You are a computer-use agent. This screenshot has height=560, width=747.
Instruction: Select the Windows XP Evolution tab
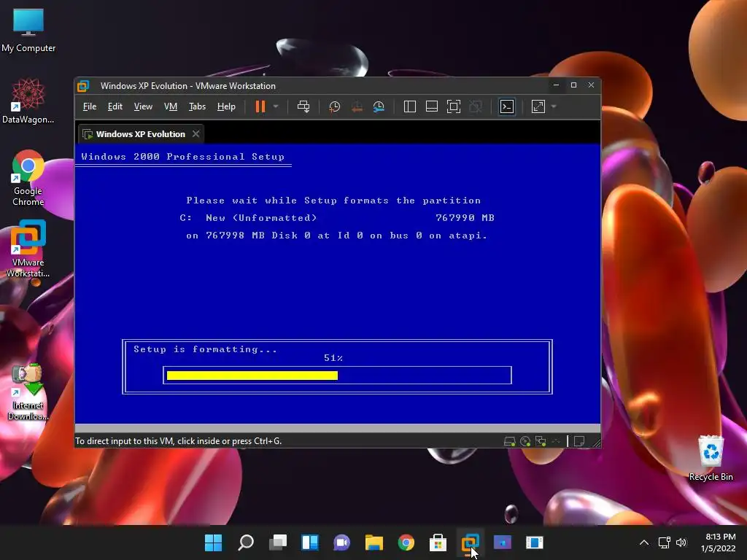click(141, 134)
